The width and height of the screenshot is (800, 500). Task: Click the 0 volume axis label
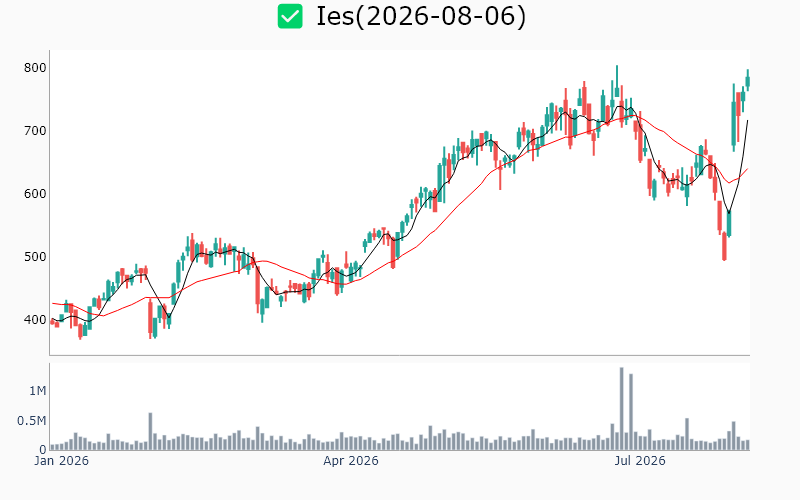point(43,450)
